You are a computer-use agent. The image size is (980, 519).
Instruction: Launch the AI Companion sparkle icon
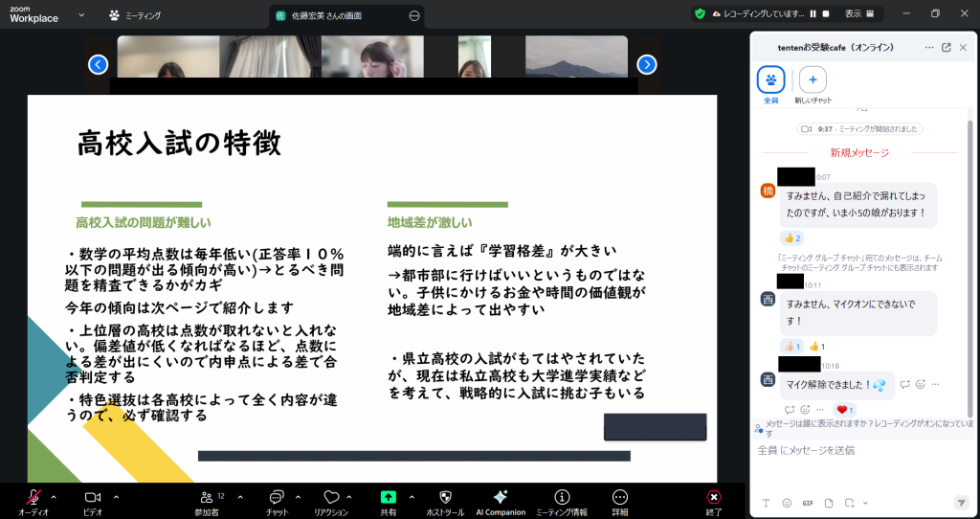501,497
